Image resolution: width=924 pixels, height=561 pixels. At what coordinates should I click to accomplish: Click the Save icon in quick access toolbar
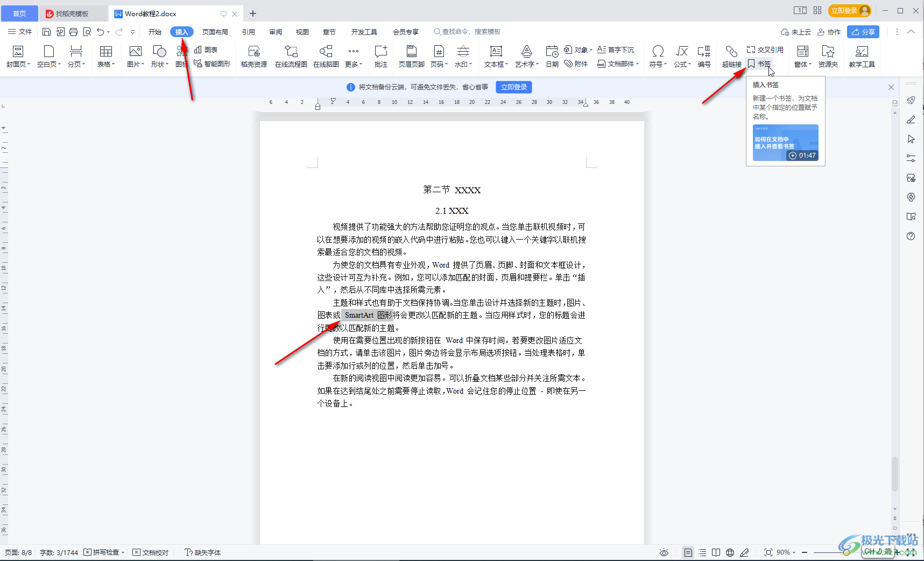click(x=46, y=32)
